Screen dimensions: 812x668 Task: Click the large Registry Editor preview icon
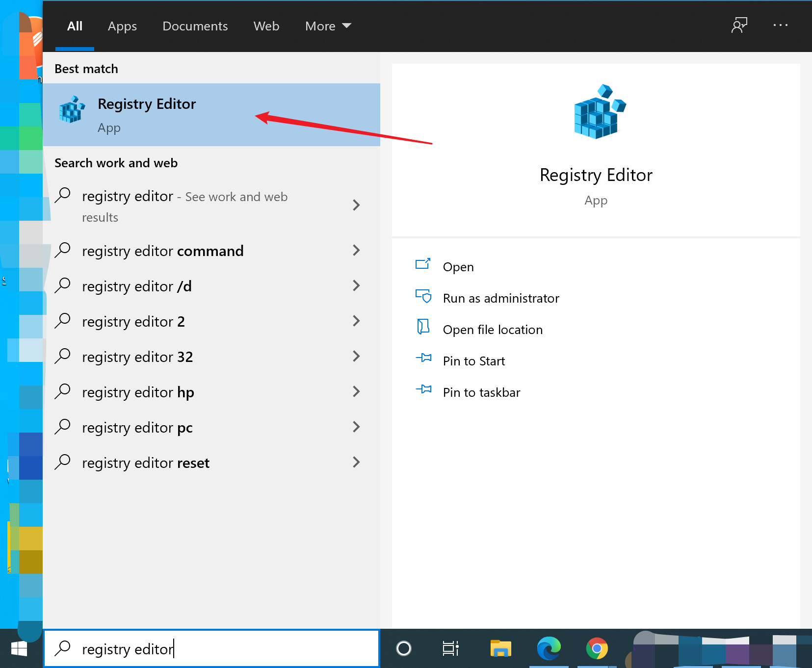600,112
